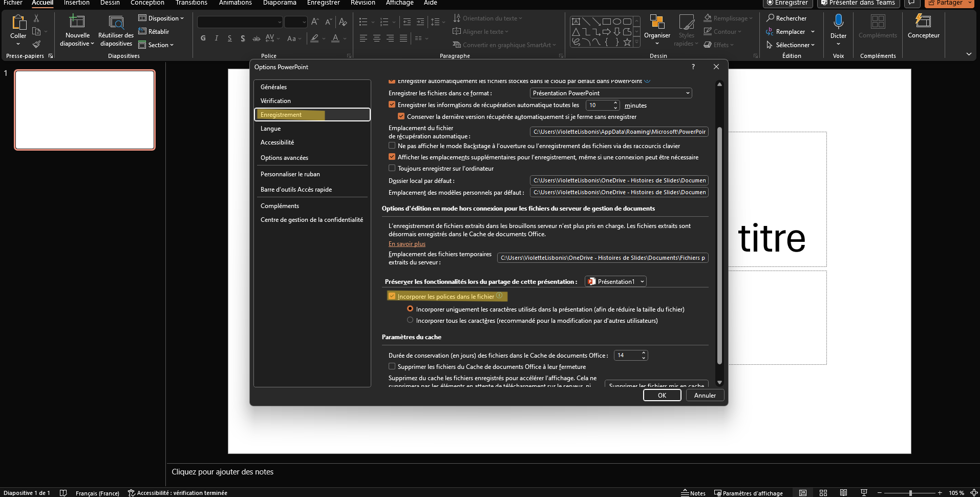Open the Insertion ribbon tab
Viewport: 980px width, 497px height.
coord(77,3)
